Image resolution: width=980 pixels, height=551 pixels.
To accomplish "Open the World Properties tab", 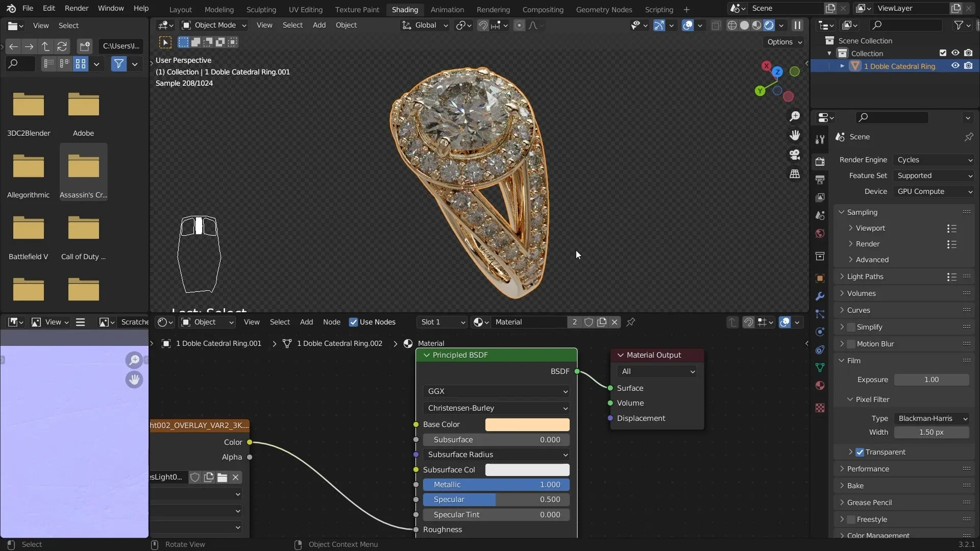I will pyautogui.click(x=820, y=234).
